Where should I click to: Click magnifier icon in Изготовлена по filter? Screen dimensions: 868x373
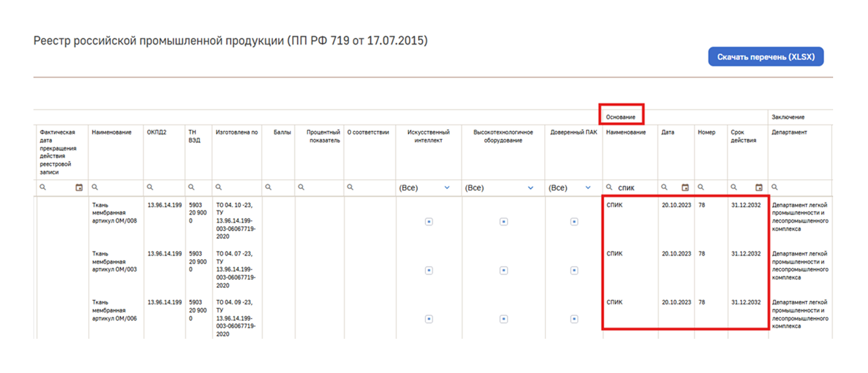coord(219,188)
